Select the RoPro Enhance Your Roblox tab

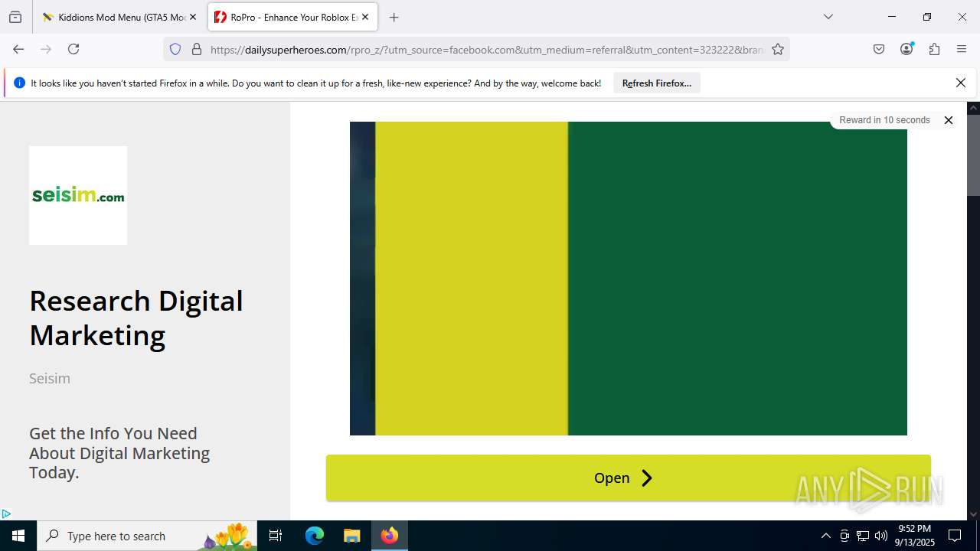(292, 17)
